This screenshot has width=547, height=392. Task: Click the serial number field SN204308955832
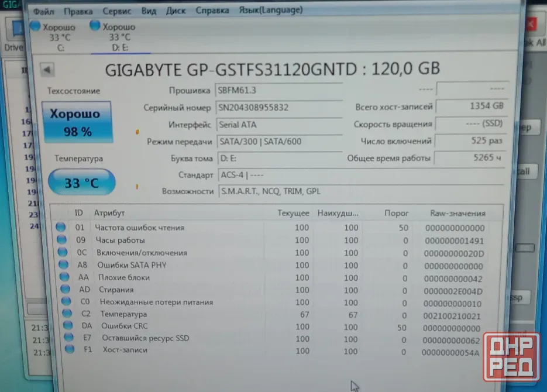[278, 108]
